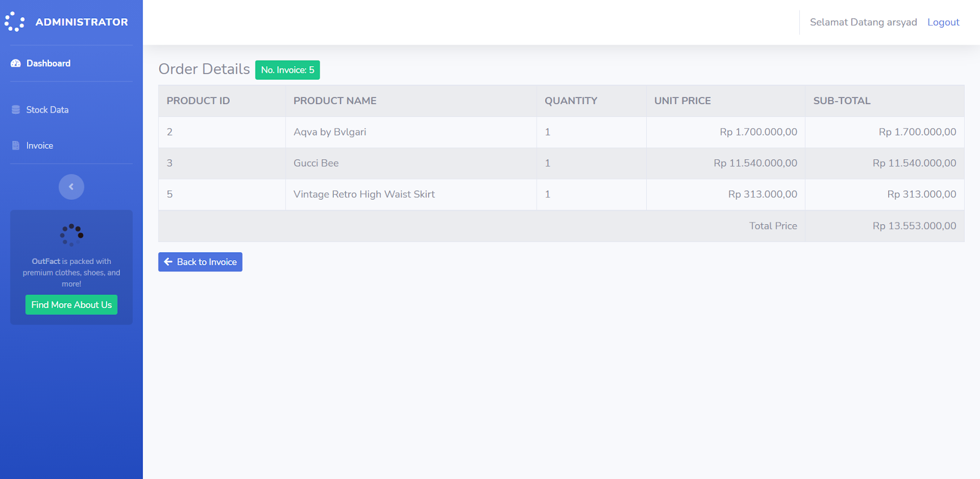Select the Aqva by Bvlgari product name
980x479 pixels.
tap(330, 132)
